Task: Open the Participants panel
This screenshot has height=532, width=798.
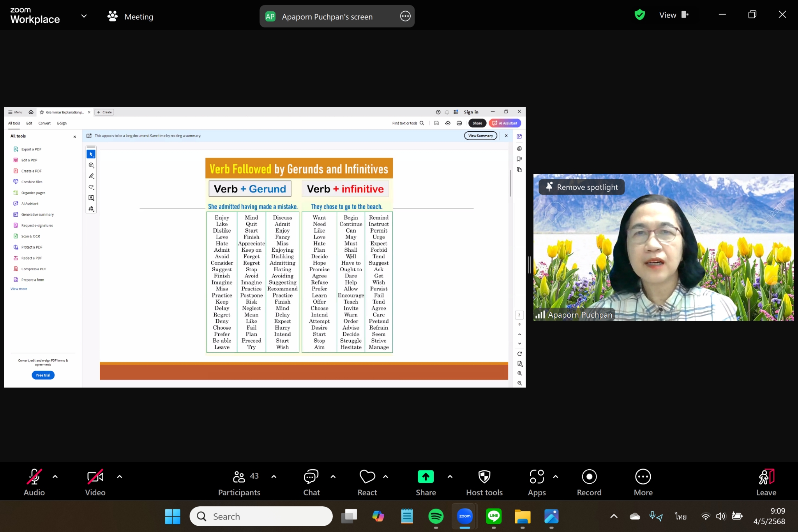Action: [x=239, y=483]
